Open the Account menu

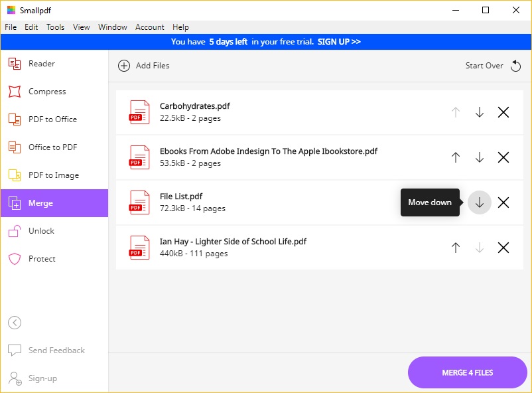[149, 27]
